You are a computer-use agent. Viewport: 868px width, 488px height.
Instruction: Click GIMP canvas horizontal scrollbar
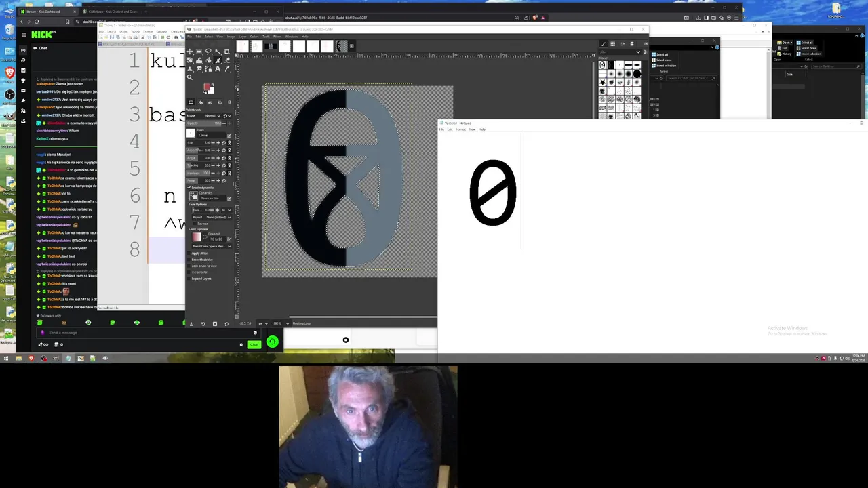click(363, 316)
